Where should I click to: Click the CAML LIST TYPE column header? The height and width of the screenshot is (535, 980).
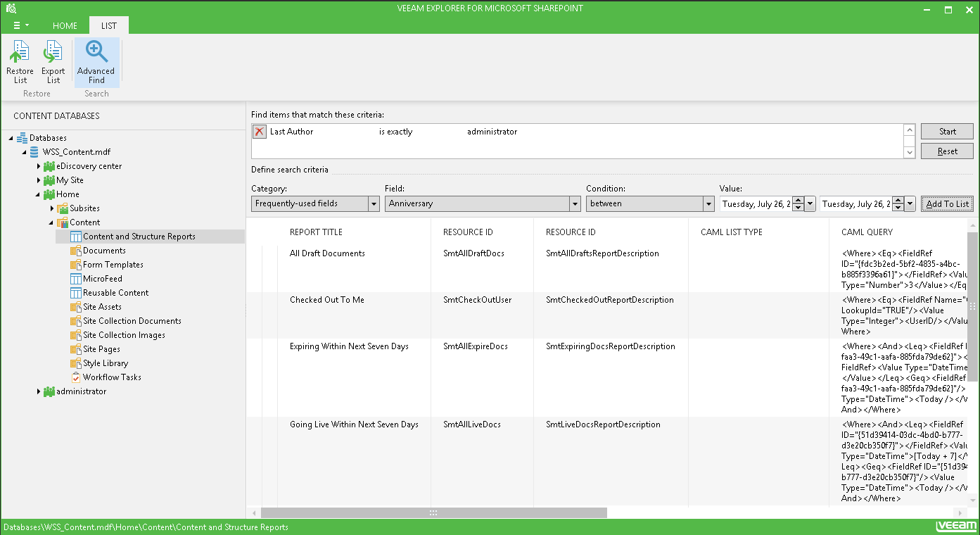pos(732,232)
